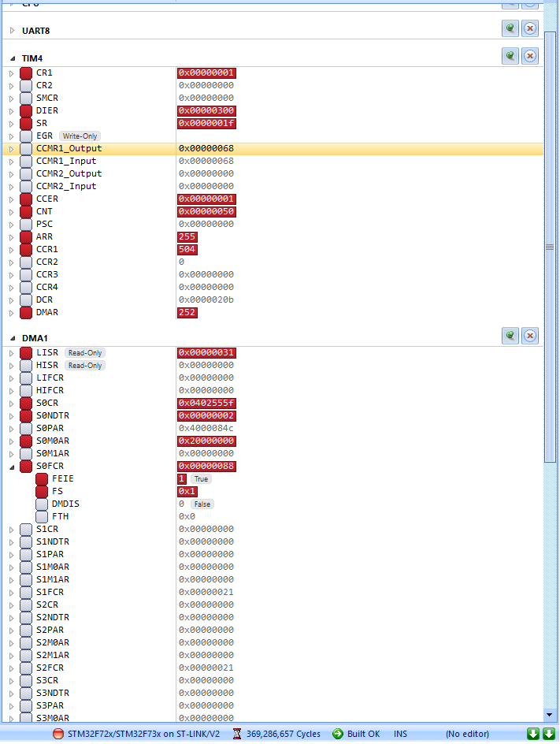Click the STM32F72x/STM32F73x on ST-LINK/V2 label

(143, 734)
